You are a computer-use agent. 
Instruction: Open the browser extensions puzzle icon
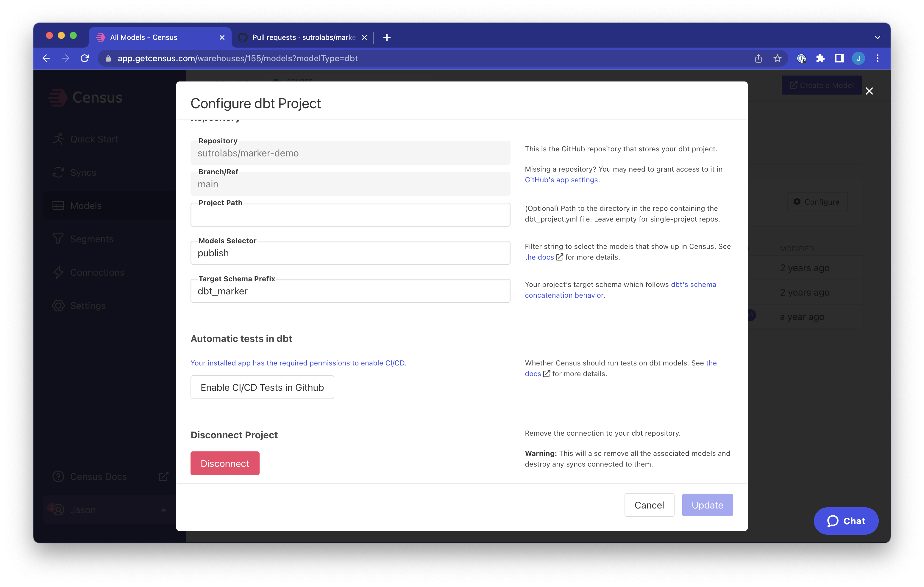click(820, 58)
